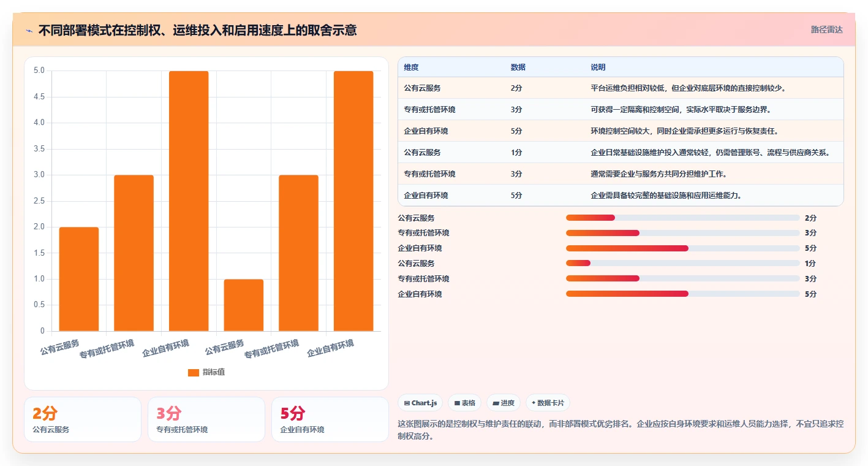Click the chart title 不同部署模式在控制权…取舍示意
This screenshot has width=868, height=466.
point(197,30)
